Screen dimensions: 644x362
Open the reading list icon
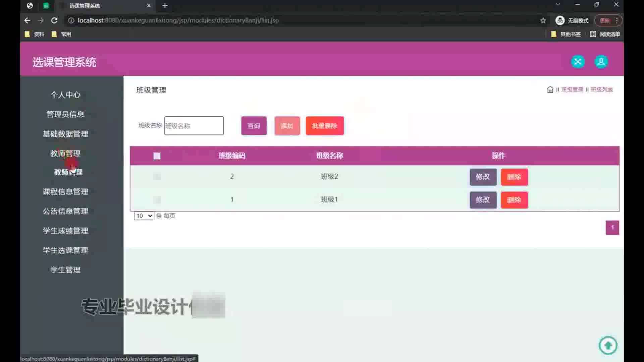[593, 34]
